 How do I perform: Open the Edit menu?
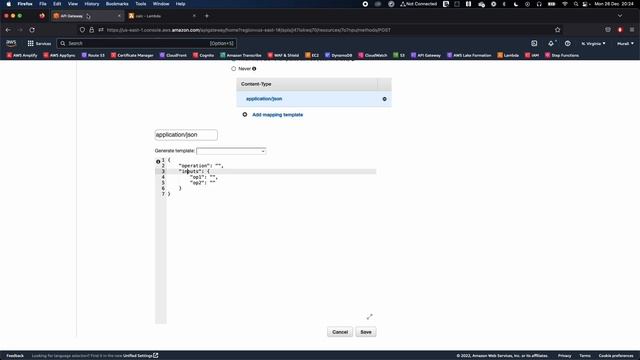coord(57,4)
